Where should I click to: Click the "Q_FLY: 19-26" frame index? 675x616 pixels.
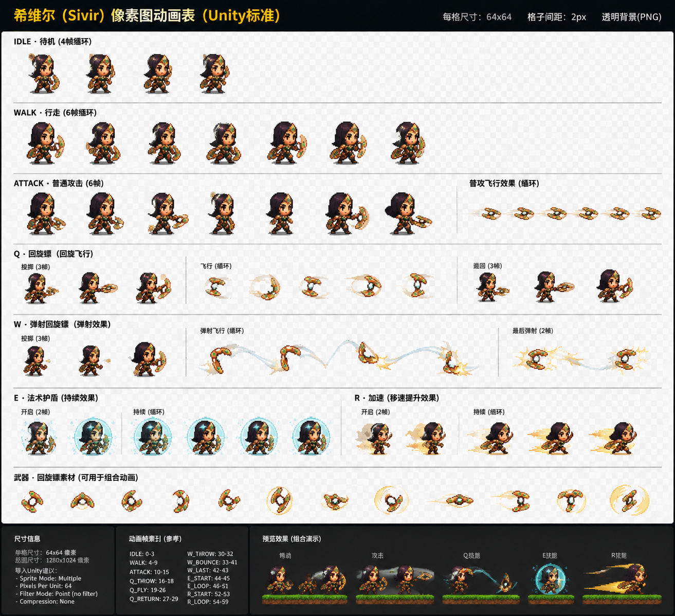[148, 590]
